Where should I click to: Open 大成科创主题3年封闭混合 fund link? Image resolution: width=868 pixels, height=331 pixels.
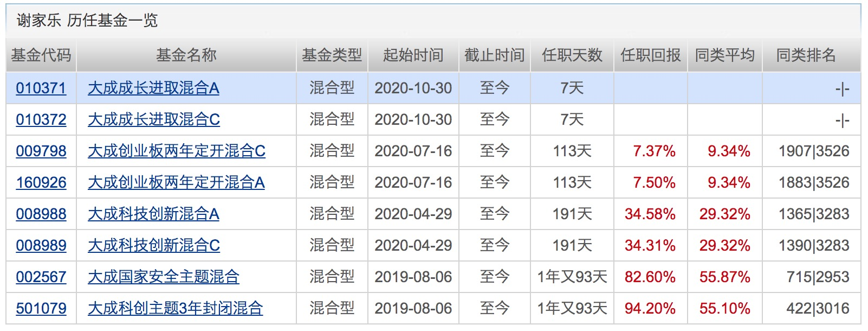(x=176, y=309)
